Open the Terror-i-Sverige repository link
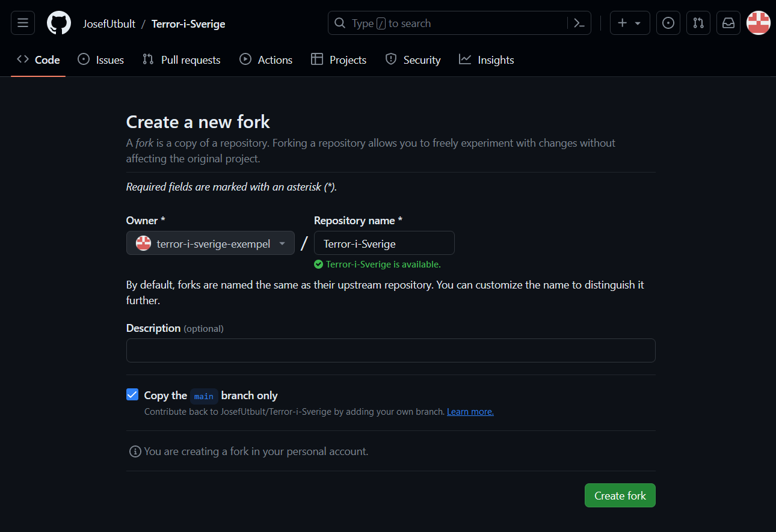The image size is (776, 532). pyautogui.click(x=188, y=24)
